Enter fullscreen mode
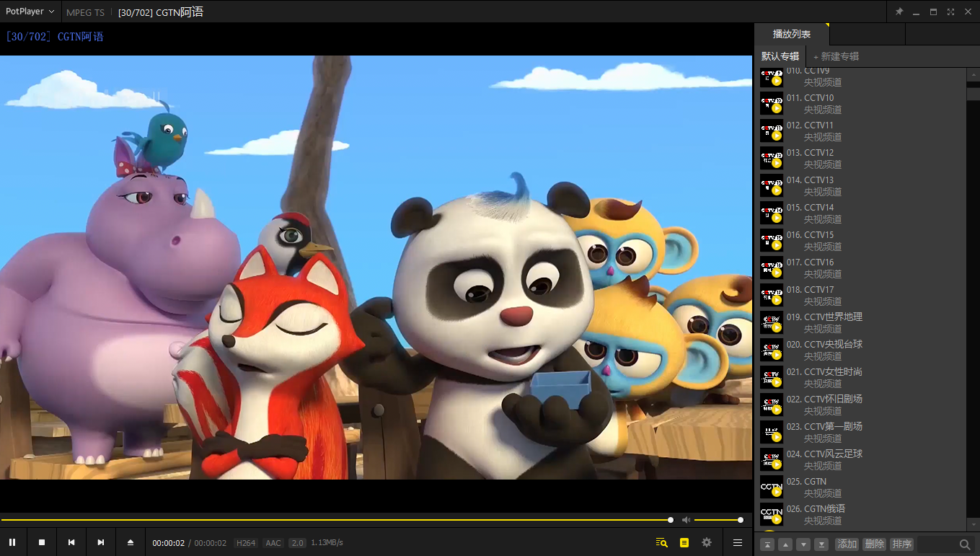 tap(950, 12)
